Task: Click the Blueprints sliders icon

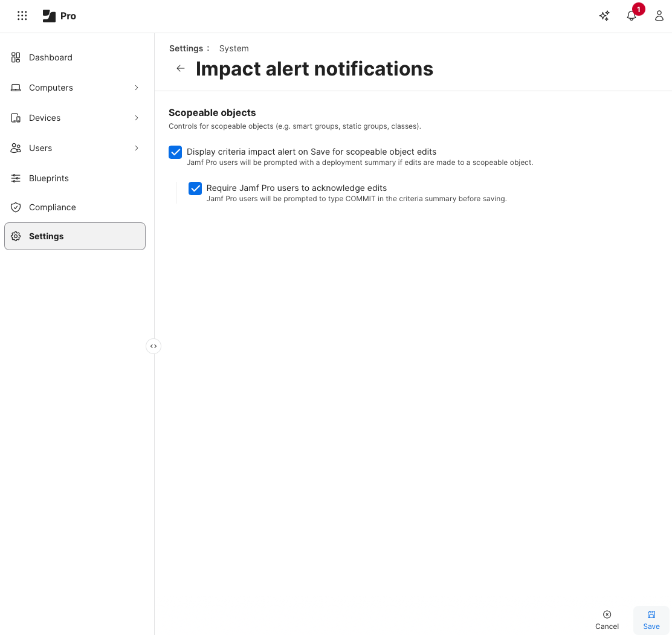Action: pos(16,178)
